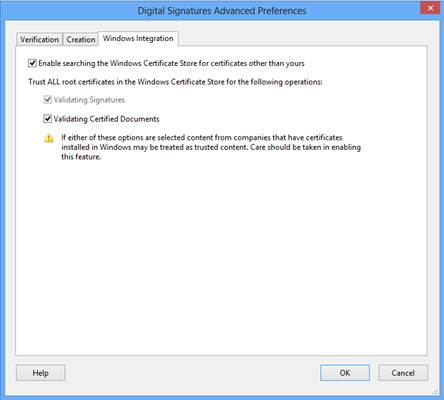Viewport: 444px width, 400px height.
Task: Click the yellow warning triangle icon
Action: pyautogui.click(x=49, y=138)
